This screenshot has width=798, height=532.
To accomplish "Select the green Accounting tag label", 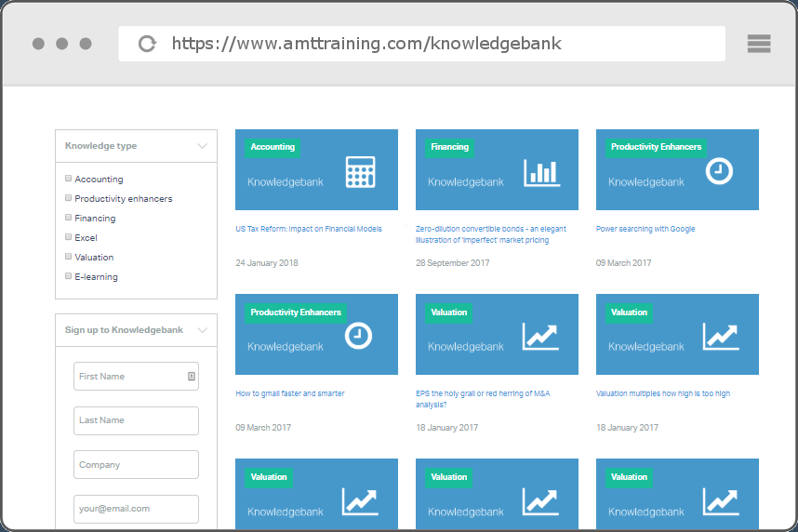I will tap(273, 147).
